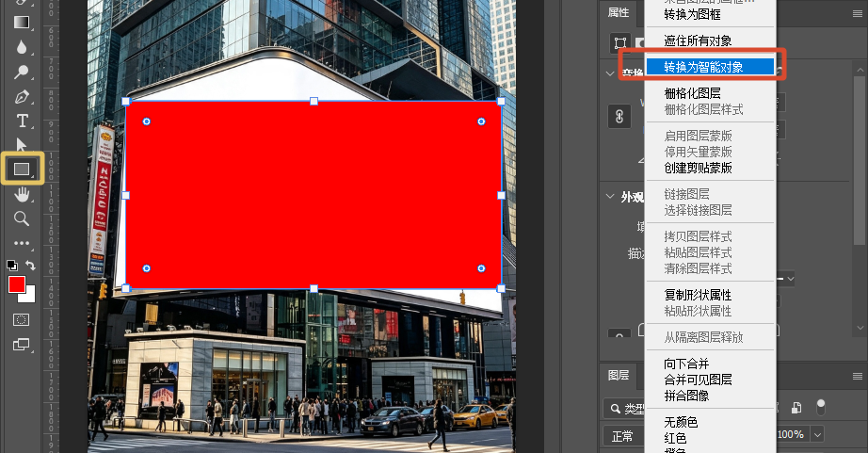Choose 向下合并 menu entry
Screen dimensions: 868x453
click(x=711, y=364)
